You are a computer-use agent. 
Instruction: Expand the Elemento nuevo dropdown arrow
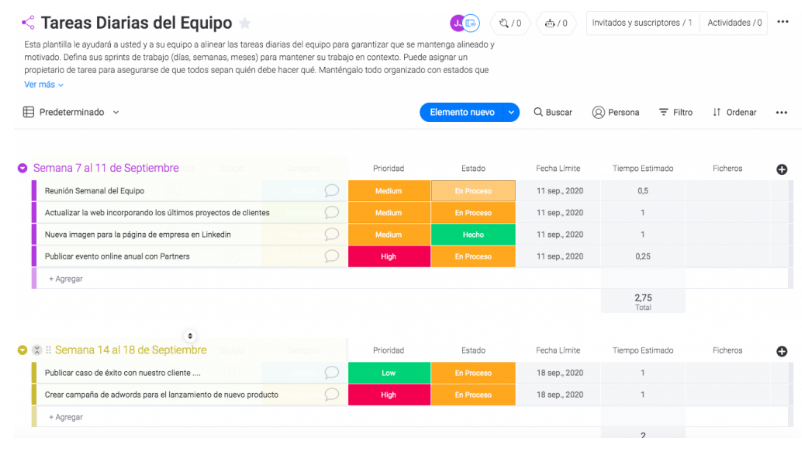pyautogui.click(x=512, y=112)
